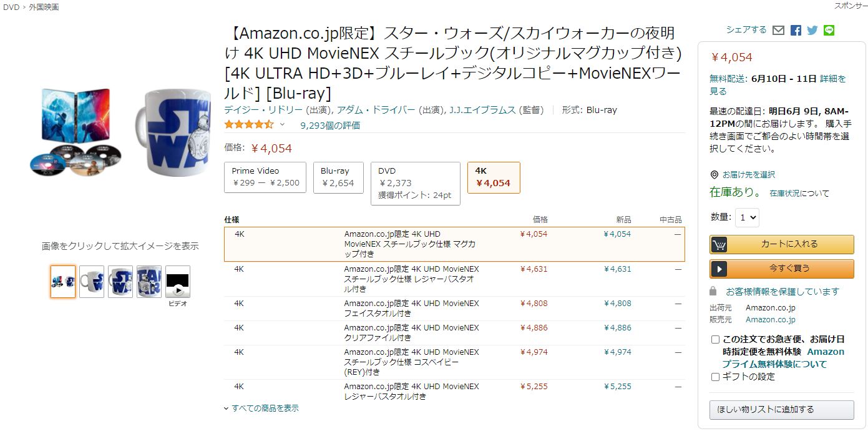Click the cart icon on add-to-cart button

point(719,244)
